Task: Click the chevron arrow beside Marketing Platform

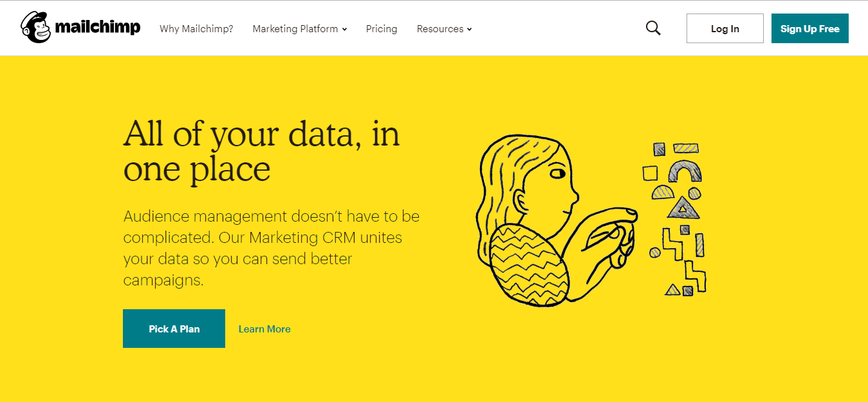Action: coord(345,30)
